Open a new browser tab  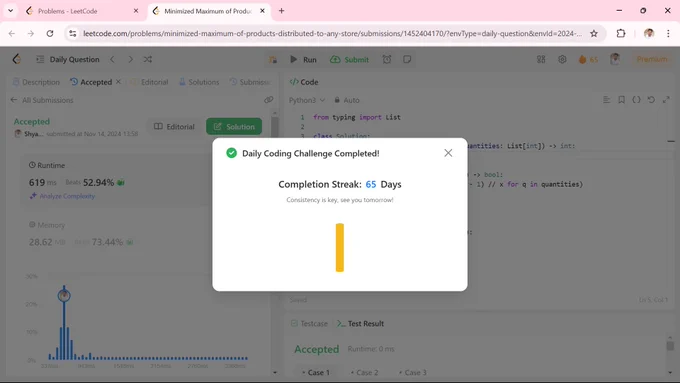pos(281,11)
